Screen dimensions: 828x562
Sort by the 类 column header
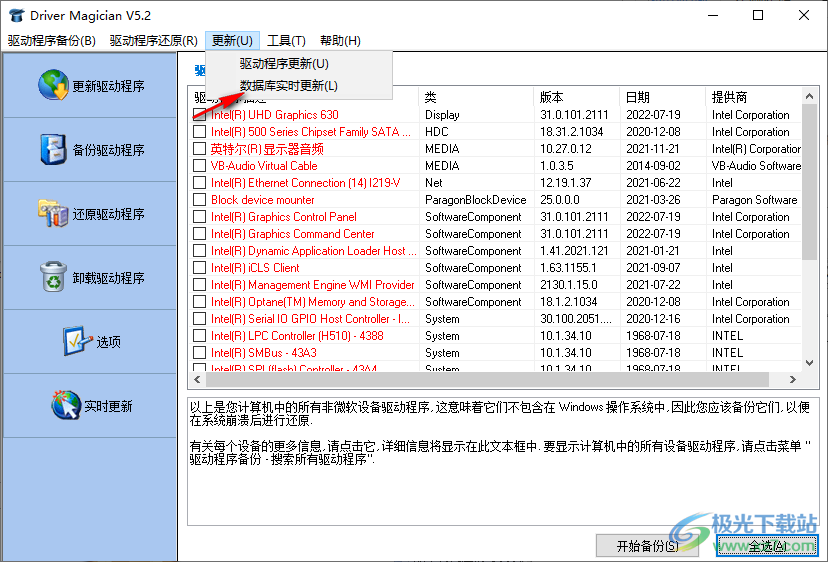pos(476,97)
